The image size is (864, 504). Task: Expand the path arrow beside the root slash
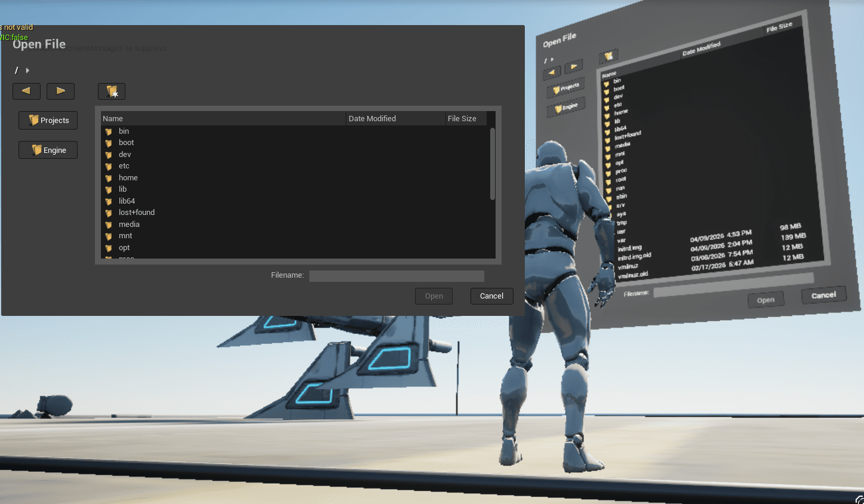(x=27, y=70)
